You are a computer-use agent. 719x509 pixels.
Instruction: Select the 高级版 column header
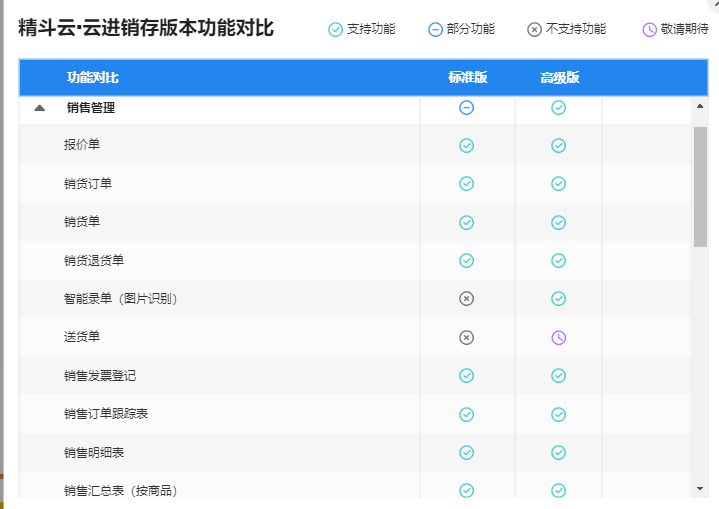pyautogui.click(x=559, y=77)
